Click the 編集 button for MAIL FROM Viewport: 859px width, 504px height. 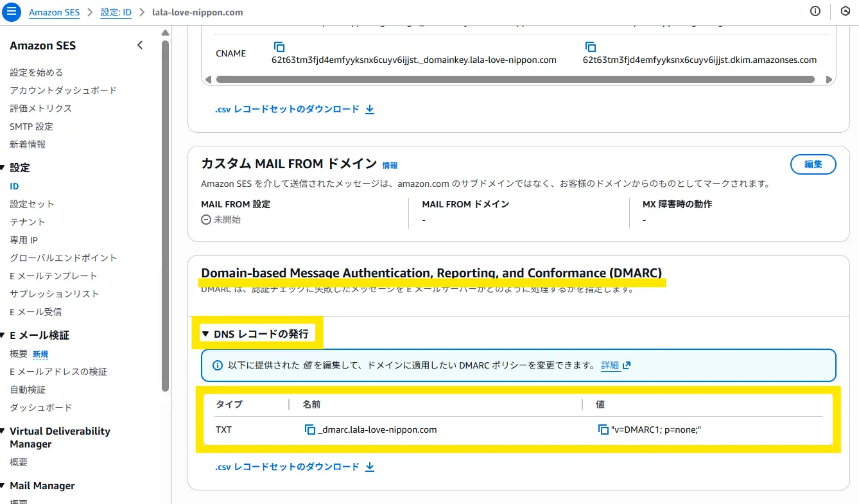pyautogui.click(x=813, y=164)
